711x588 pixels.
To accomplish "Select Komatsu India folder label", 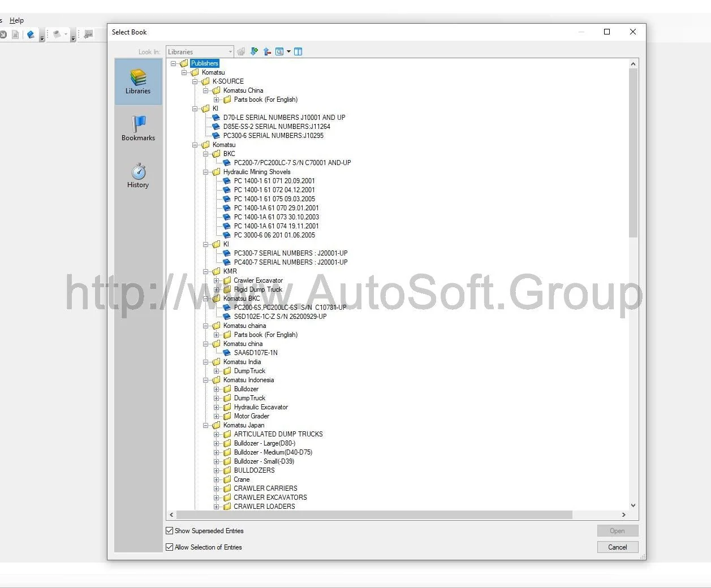I will pyautogui.click(x=242, y=362).
